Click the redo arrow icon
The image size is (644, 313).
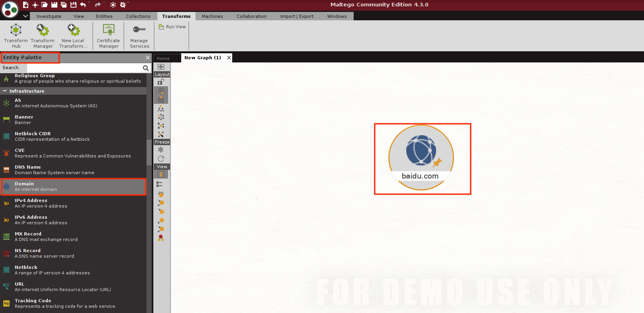point(98,5)
